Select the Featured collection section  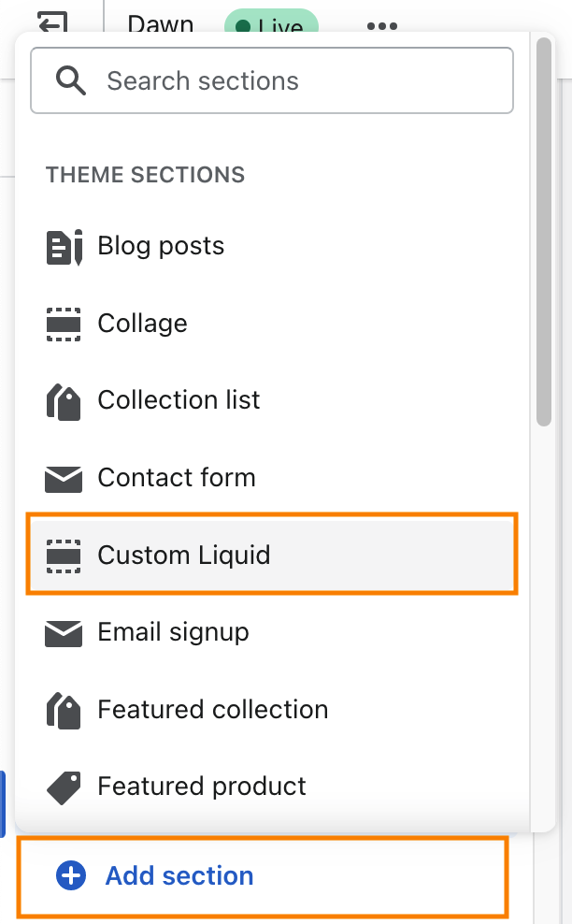click(x=213, y=710)
